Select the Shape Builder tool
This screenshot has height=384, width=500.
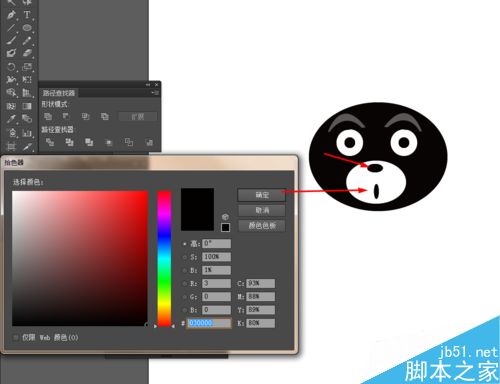coord(11,92)
